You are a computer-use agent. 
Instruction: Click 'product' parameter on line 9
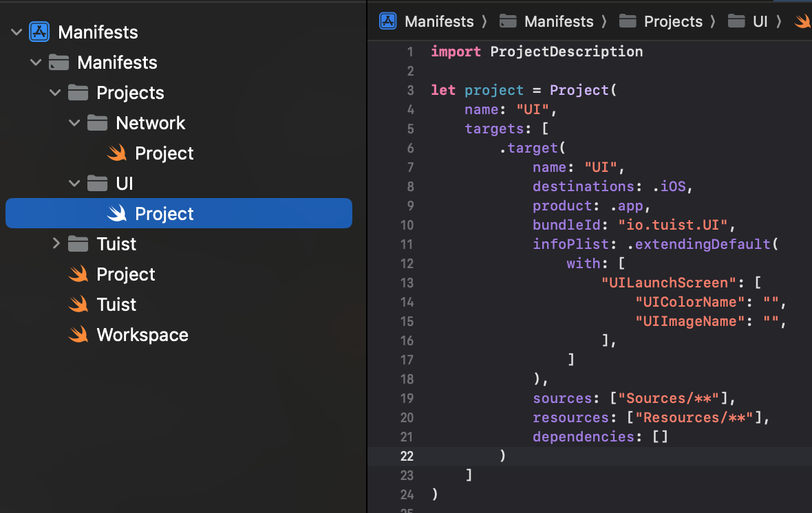pos(562,206)
